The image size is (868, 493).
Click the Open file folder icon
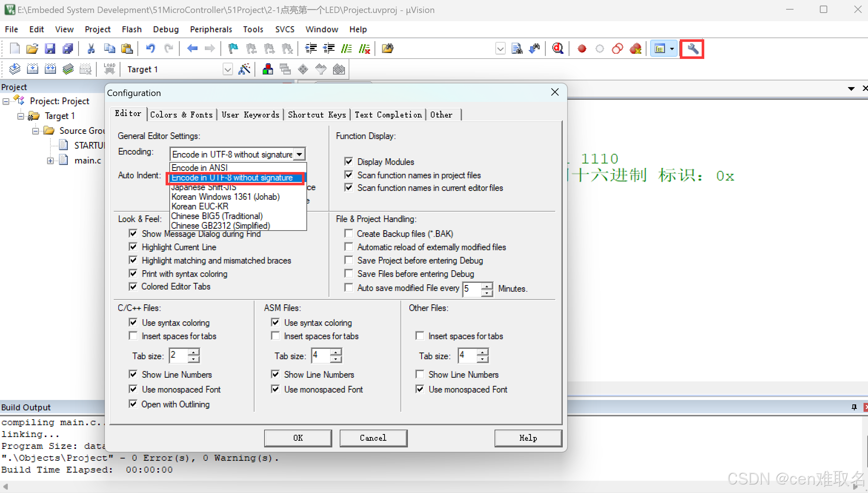click(x=32, y=49)
